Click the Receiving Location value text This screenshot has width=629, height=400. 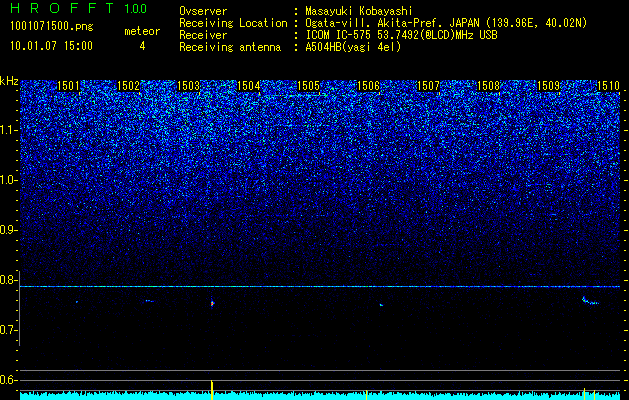pos(446,23)
